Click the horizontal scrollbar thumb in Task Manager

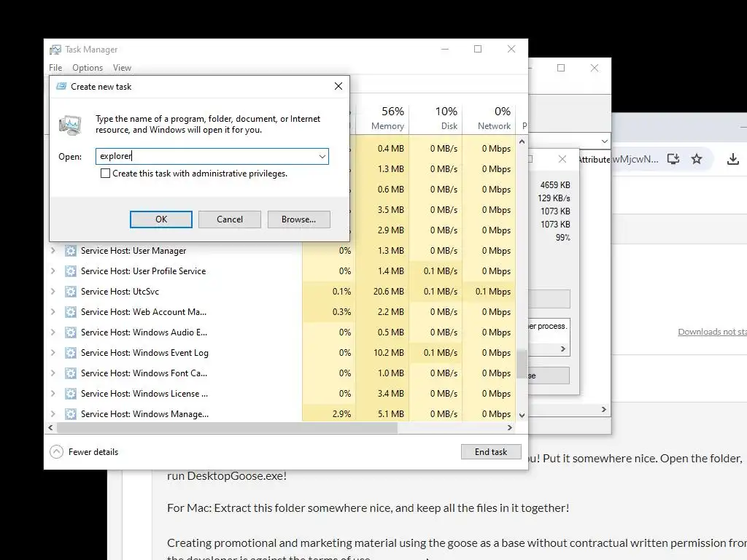[x=228, y=427]
